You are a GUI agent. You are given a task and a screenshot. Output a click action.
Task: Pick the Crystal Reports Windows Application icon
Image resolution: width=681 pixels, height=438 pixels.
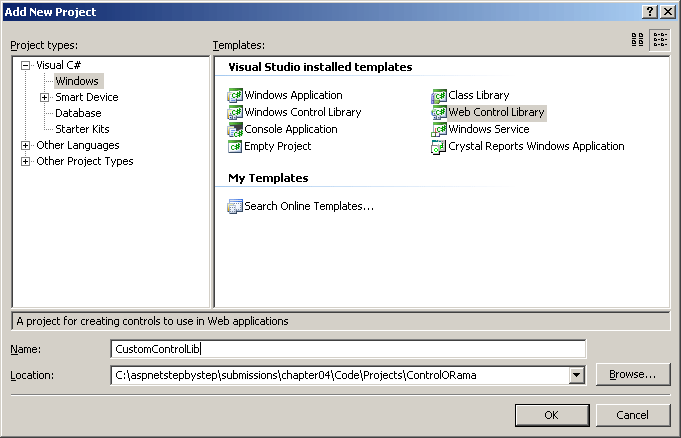coord(439,147)
